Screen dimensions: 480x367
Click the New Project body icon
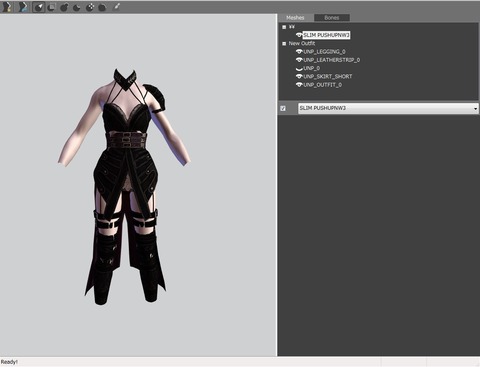click(7, 7)
